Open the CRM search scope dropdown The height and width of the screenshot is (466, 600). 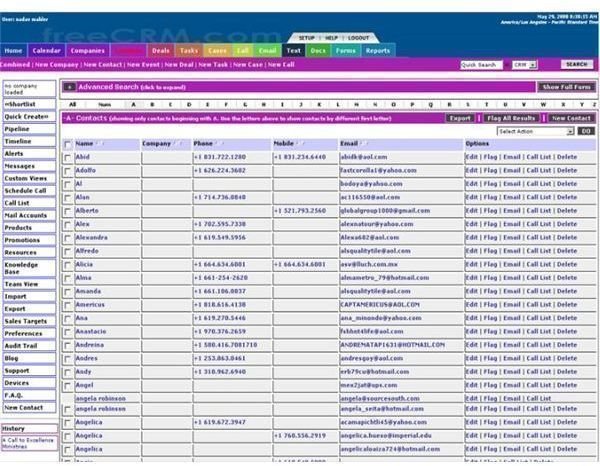tap(524, 65)
